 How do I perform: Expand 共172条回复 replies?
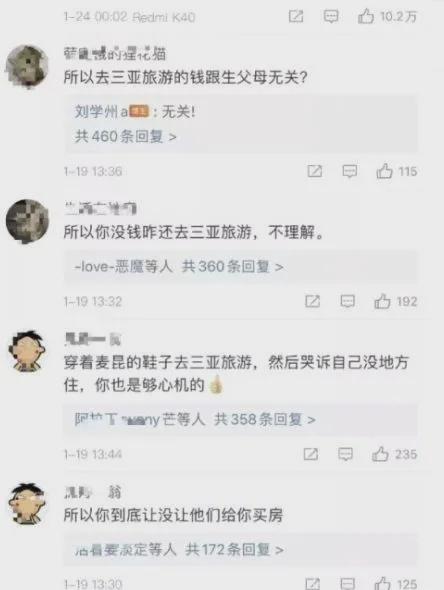coord(234,550)
